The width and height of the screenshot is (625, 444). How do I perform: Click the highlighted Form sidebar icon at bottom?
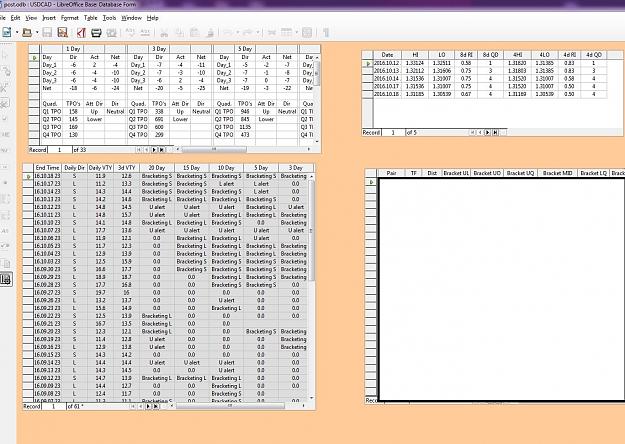pos(6,279)
